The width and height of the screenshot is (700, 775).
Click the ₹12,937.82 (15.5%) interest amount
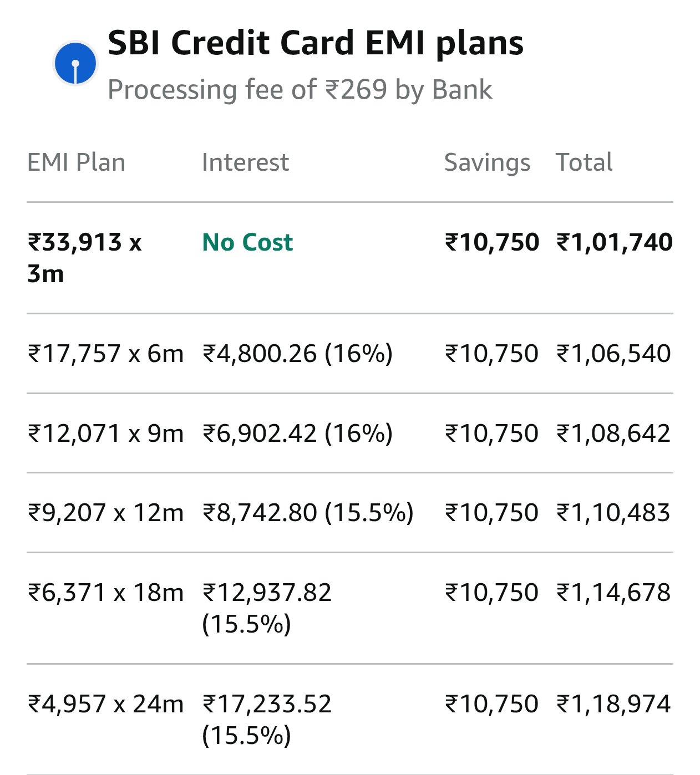click(267, 608)
